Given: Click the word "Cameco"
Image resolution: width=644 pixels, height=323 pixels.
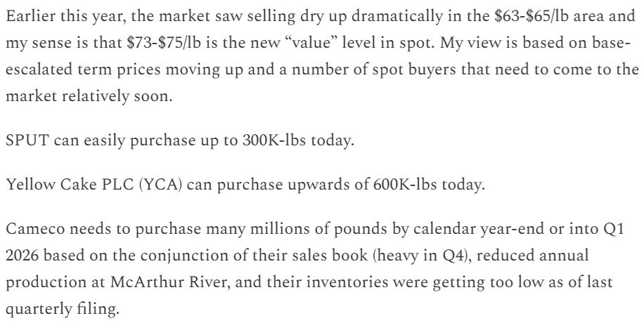Looking at the screenshot, I should tap(35, 229).
